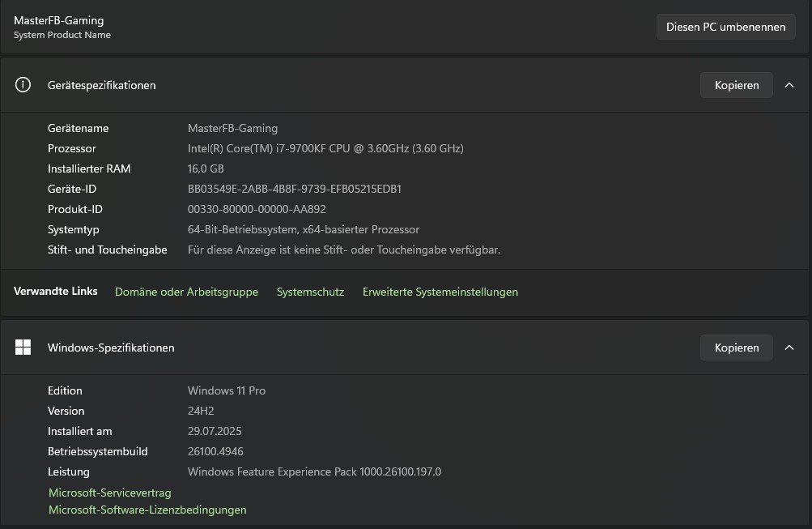Screen dimensions: 812x529
Task: Click the Produkt-ID label
Action: coord(75,209)
